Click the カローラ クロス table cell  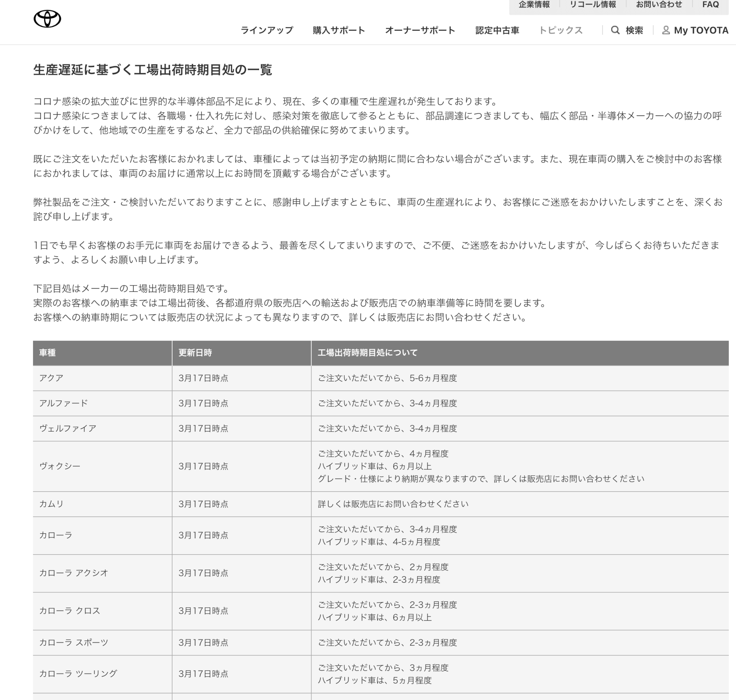click(102, 611)
